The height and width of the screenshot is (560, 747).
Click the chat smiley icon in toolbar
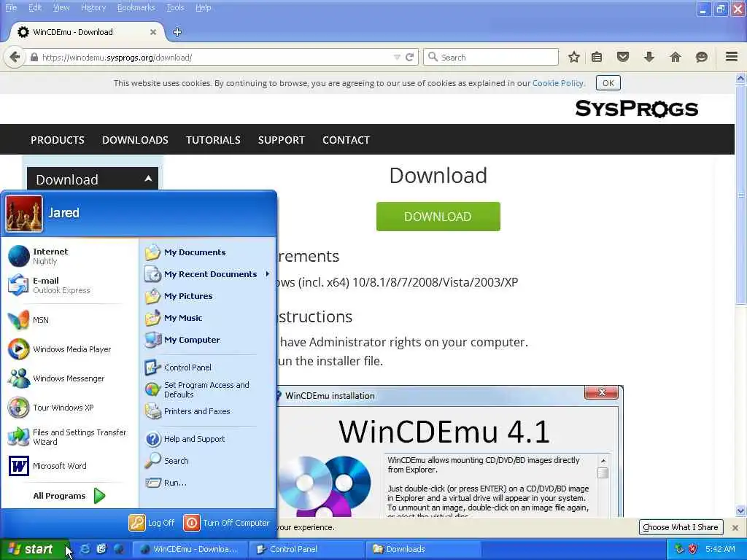point(701,57)
